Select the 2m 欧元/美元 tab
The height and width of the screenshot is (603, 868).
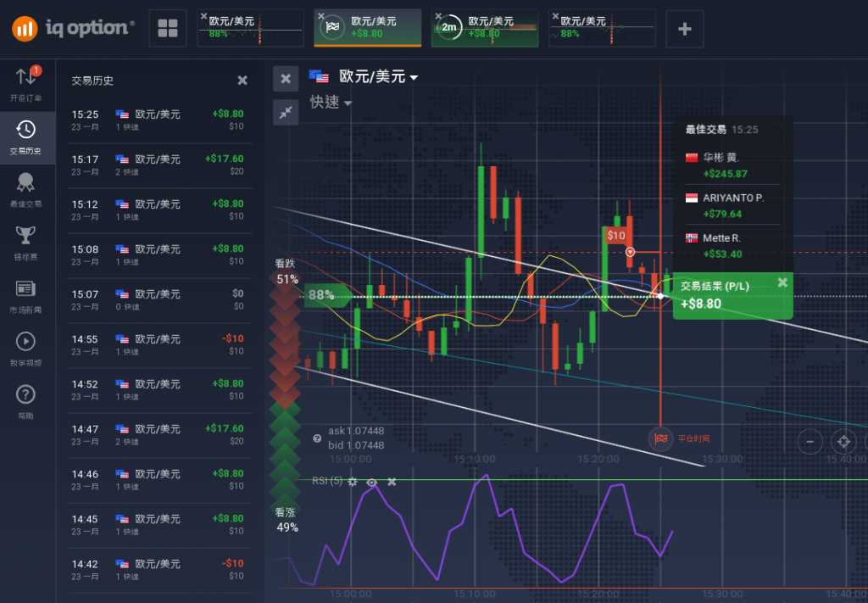click(x=485, y=28)
